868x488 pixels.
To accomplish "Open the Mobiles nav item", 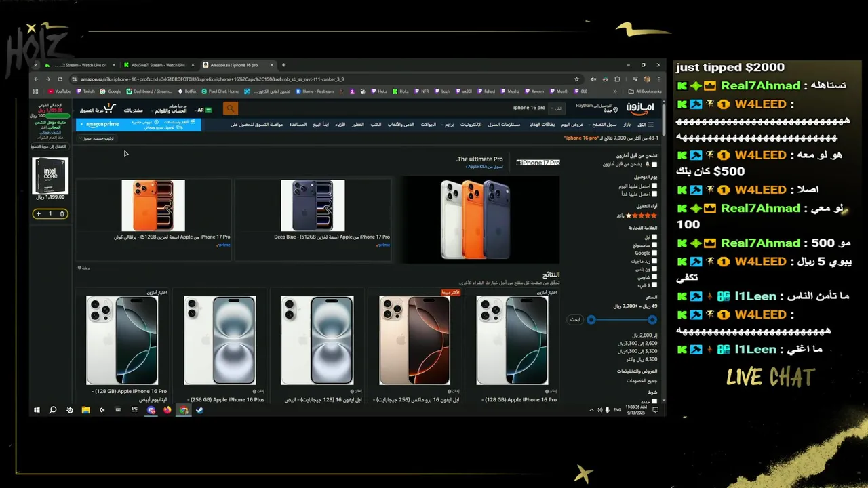I will (428, 125).
